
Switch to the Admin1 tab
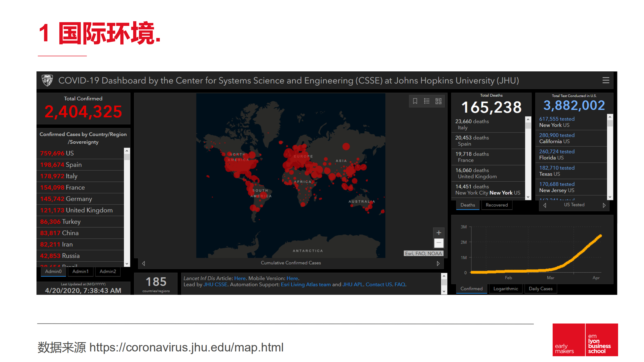(x=80, y=271)
